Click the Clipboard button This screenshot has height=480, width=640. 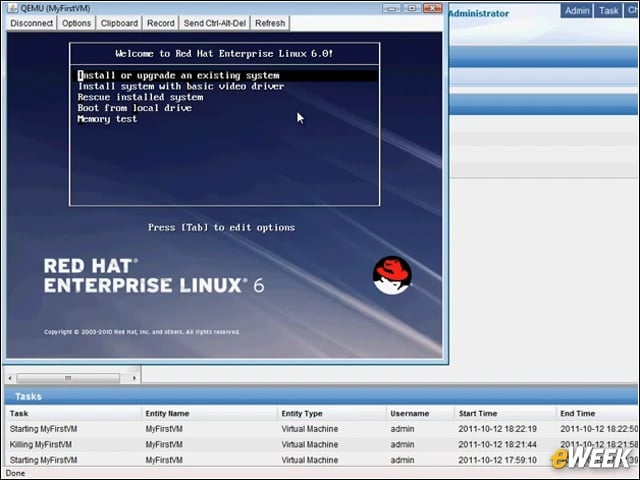pos(119,23)
